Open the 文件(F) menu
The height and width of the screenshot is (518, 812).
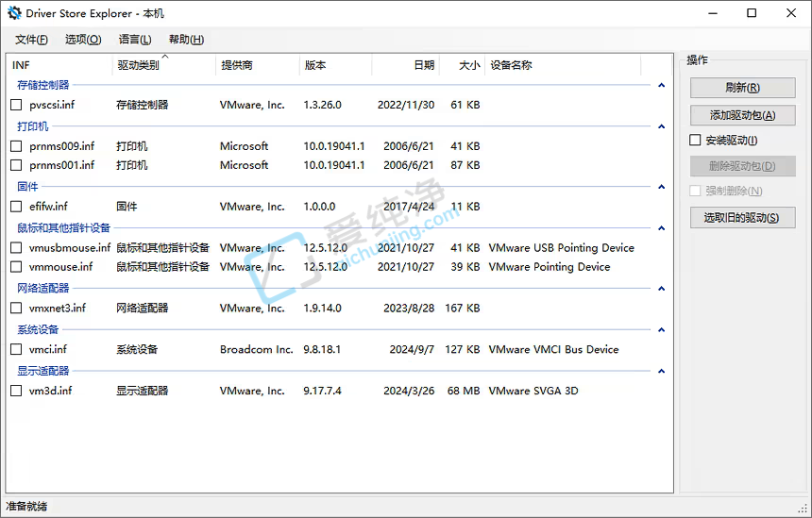point(31,40)
